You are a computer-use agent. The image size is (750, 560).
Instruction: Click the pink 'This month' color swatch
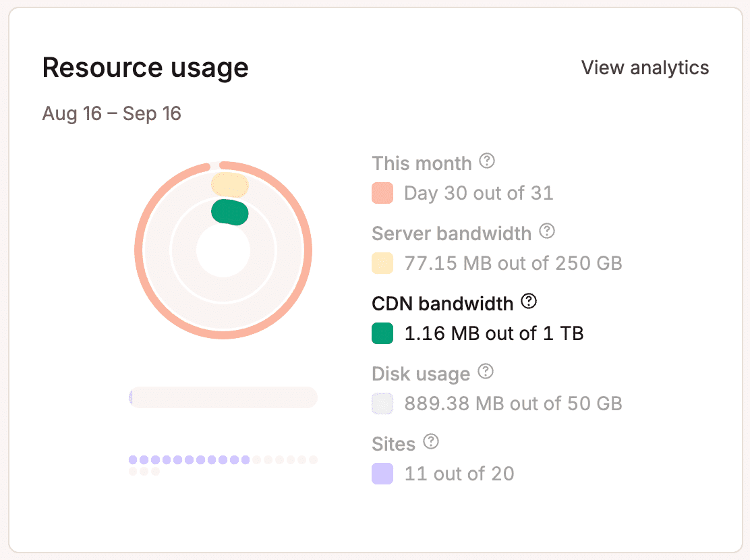coord(382,193)
